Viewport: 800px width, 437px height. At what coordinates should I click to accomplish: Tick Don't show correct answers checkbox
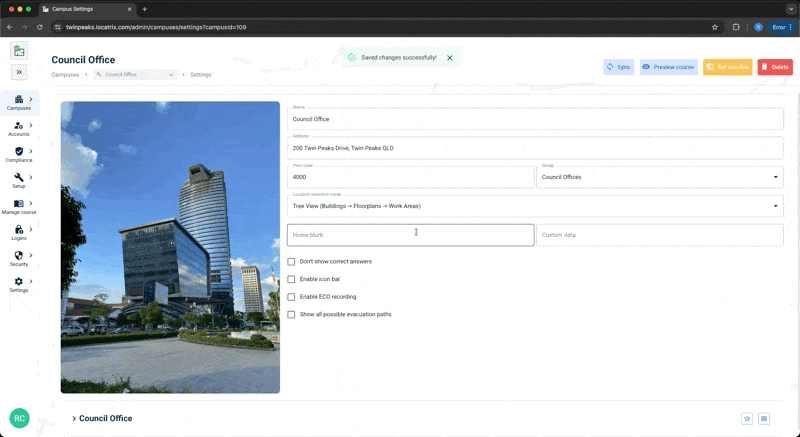[291, 262]
